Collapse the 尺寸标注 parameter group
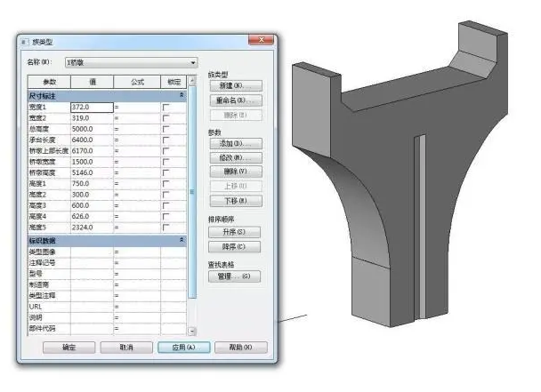Image resolution: width=541 pixels, height=392 pixels. pyautogui.click(x=182, y=95)
